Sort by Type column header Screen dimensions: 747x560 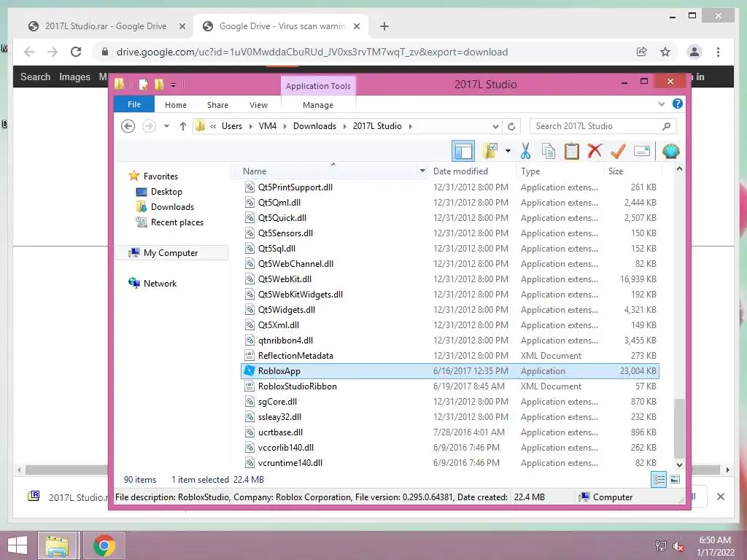click(x=530, y=171)
